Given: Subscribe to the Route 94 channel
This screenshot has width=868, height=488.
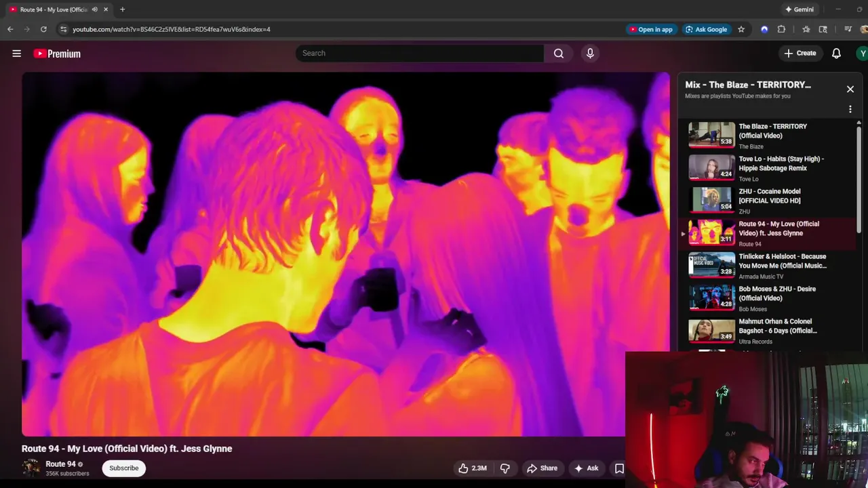Looking at the screenshot, I should tap(123, 468).
